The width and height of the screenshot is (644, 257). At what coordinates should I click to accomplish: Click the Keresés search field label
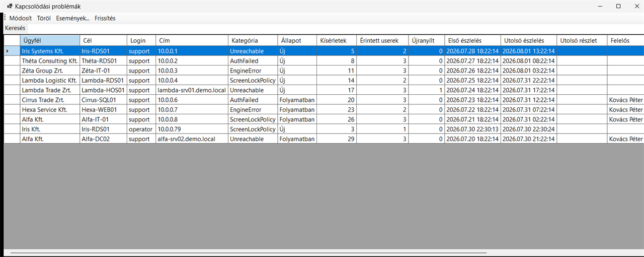[x=15, y=28]
